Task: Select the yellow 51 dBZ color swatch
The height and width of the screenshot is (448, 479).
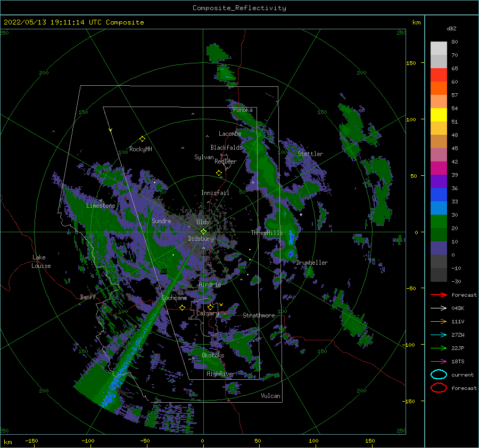Action: pos(439,115)
